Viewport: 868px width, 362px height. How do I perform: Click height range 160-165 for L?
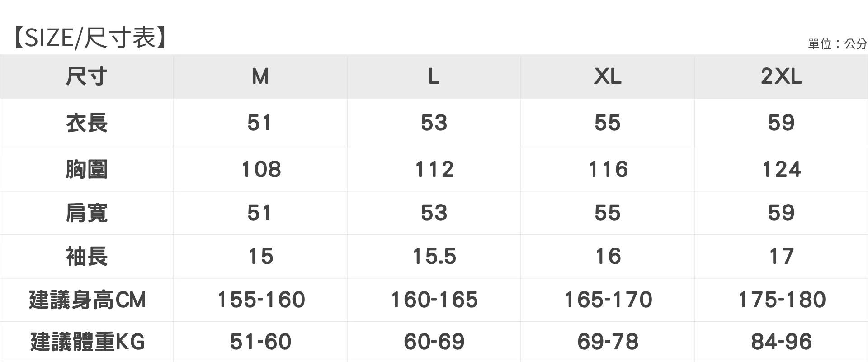click(x=434, y=300)
